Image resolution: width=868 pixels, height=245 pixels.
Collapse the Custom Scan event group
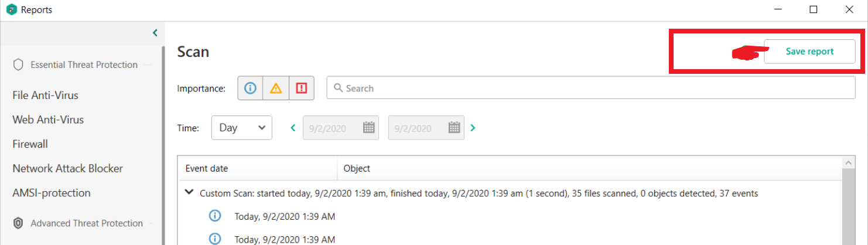[x=189, y=192]
